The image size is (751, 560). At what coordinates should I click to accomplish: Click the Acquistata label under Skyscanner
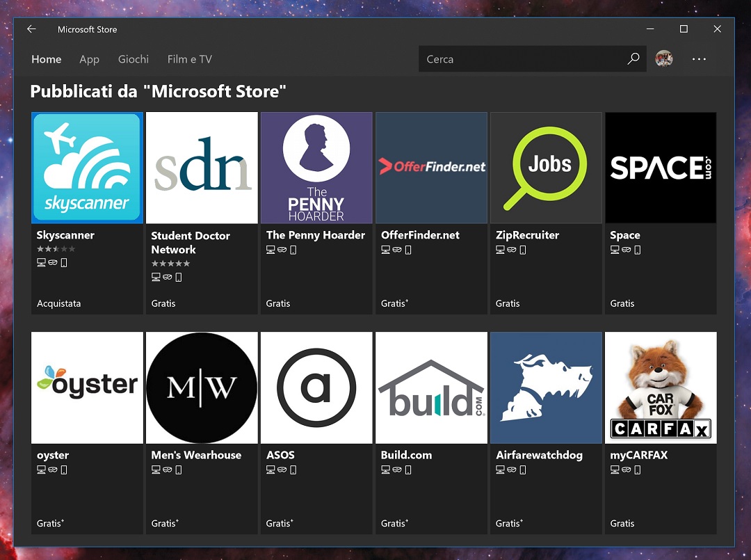59,303
